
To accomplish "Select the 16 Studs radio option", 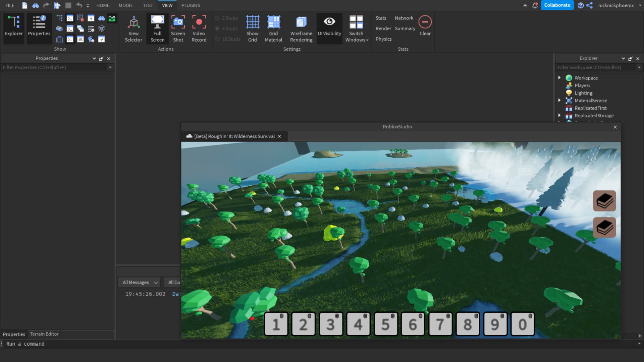I will click(x=217, y=39).
